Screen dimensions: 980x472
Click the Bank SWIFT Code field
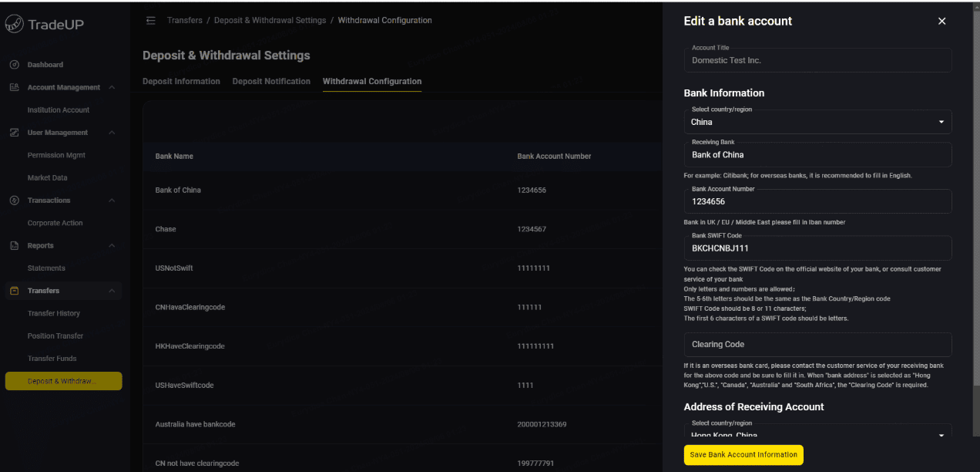coord(817,248)
